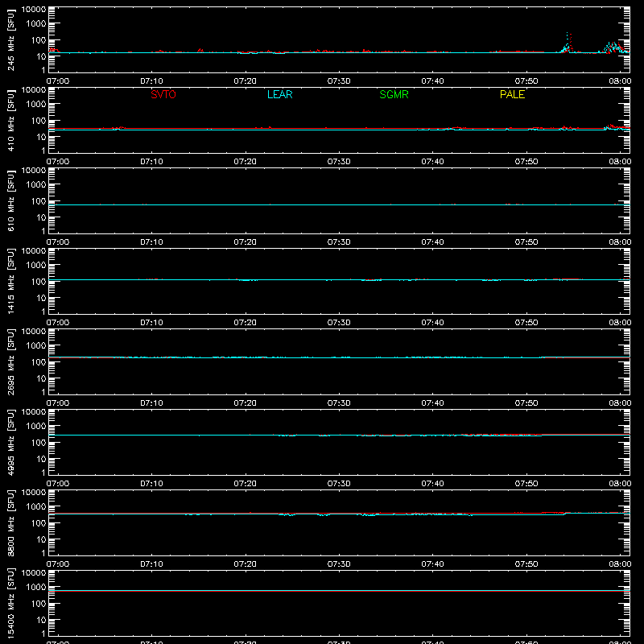Click 07:00 label under the 8800 MHz panel
The width and height of the screenshot is (644, 644).
click(58, 564)
